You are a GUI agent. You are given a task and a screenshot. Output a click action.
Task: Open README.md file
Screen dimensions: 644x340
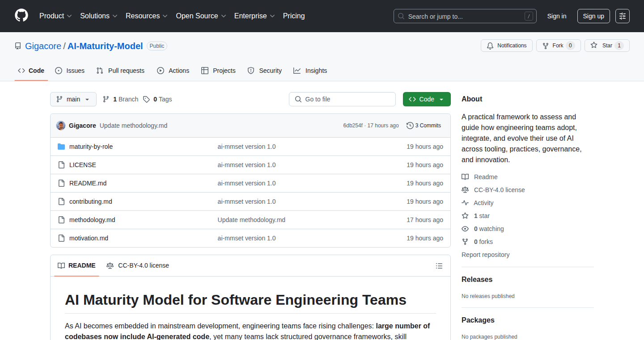[88, 183]
